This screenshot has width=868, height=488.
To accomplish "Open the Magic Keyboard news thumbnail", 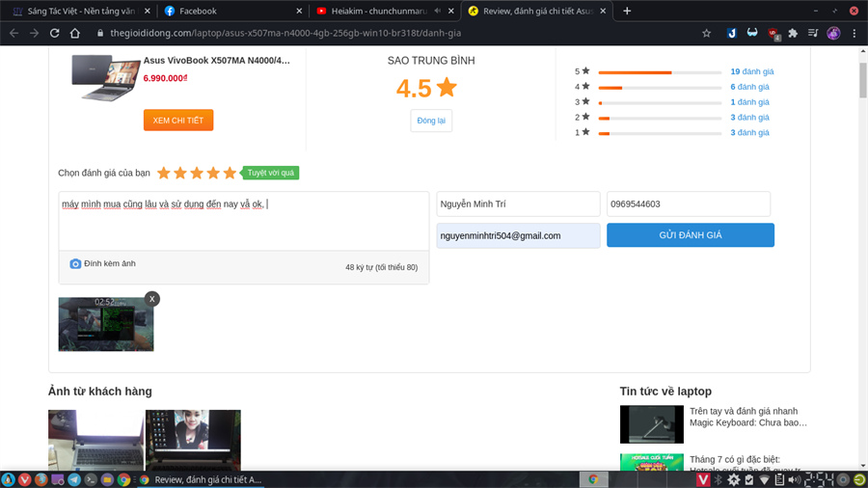I will (x=652, y=424).
